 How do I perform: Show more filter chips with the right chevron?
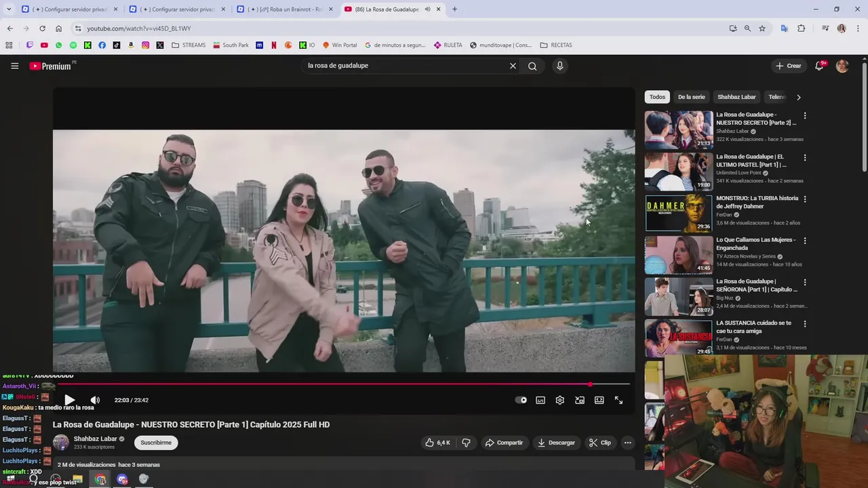click(798, 97)
